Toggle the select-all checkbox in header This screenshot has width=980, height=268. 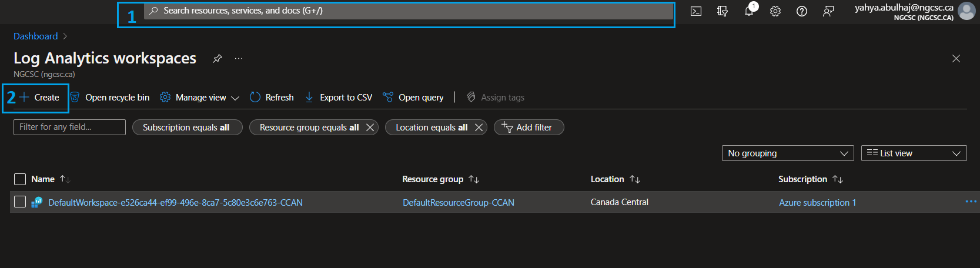[20, 179]
